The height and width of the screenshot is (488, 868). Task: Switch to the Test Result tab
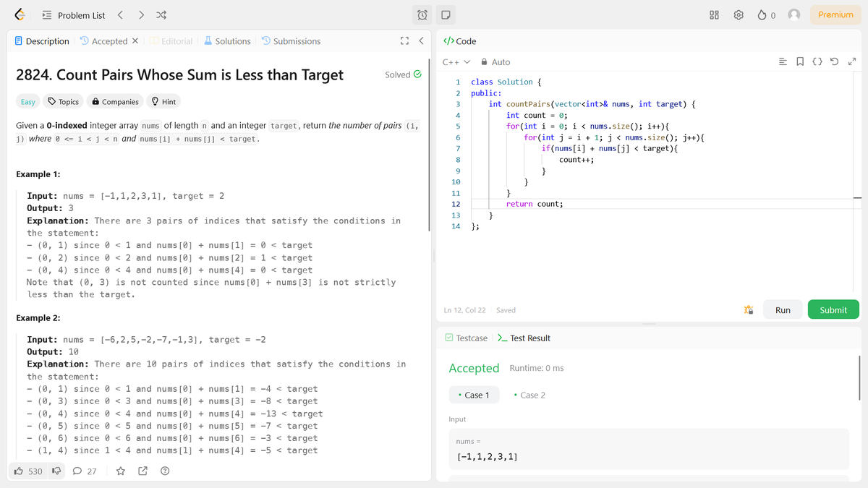coord(524,338)
